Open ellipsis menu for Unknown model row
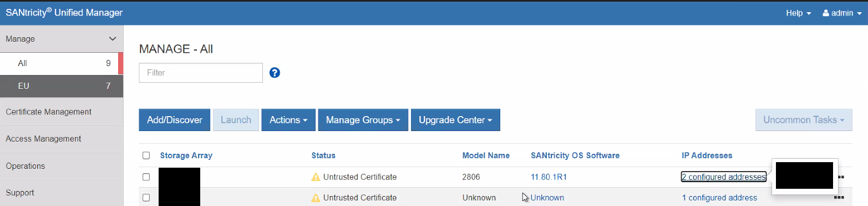868x206 pixels. coord(839,197)
